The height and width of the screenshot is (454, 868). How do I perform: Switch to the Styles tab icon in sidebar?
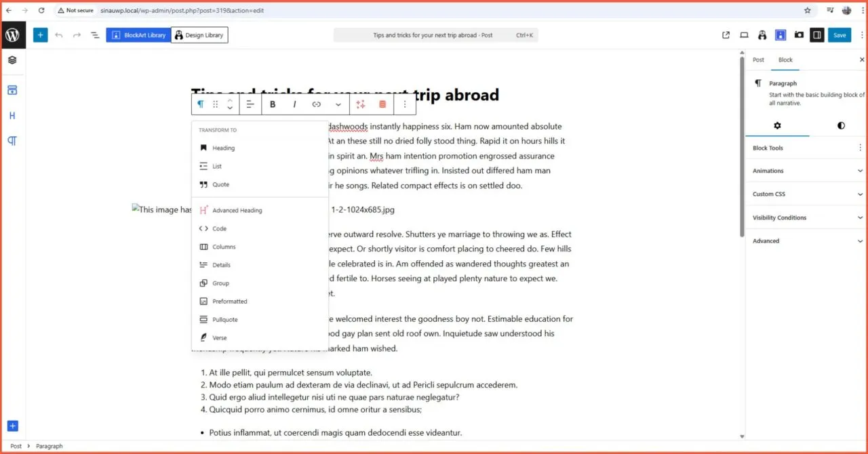click(x=840, y=125)
